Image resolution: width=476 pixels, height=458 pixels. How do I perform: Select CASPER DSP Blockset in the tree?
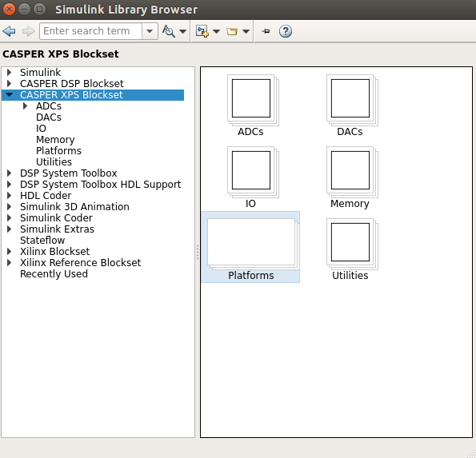point(72,83)
